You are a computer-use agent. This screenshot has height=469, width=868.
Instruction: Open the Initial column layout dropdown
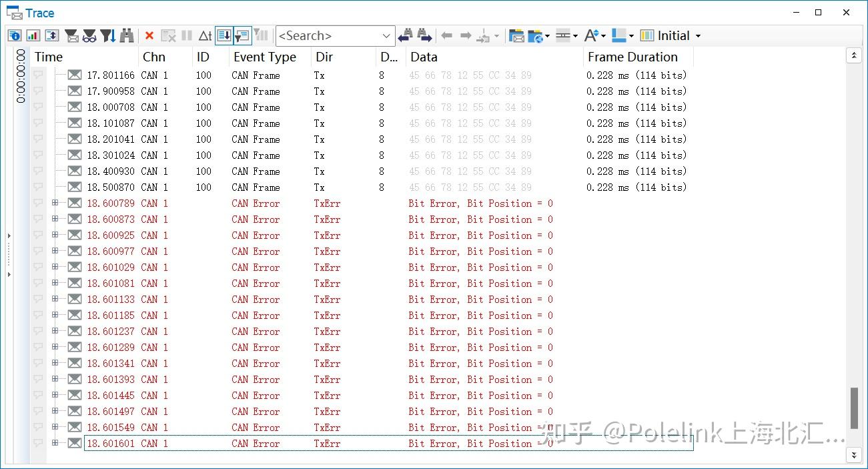(698, 36)
